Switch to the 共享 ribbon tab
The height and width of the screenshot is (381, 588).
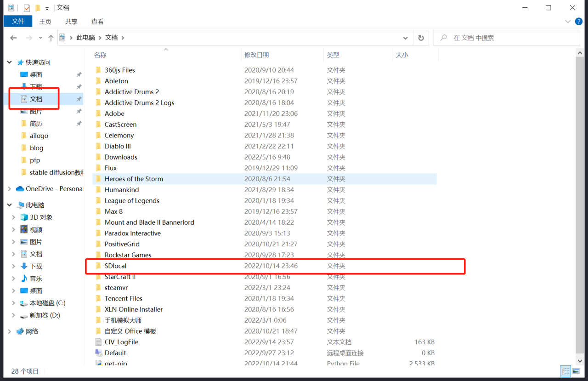(71, 22)
